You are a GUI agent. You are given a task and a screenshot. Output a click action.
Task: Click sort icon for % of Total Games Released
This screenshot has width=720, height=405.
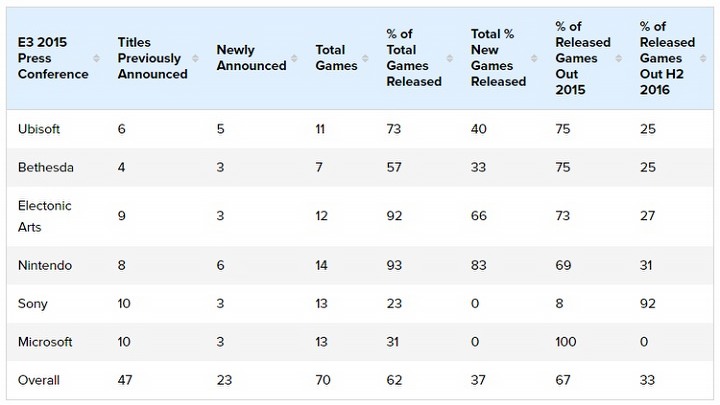(450, 58)
